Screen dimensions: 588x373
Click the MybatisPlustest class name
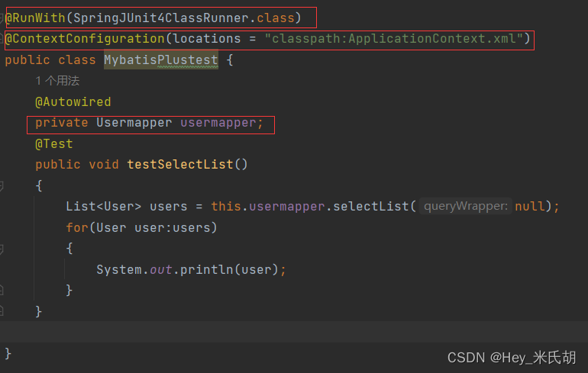tap(161, 60)
